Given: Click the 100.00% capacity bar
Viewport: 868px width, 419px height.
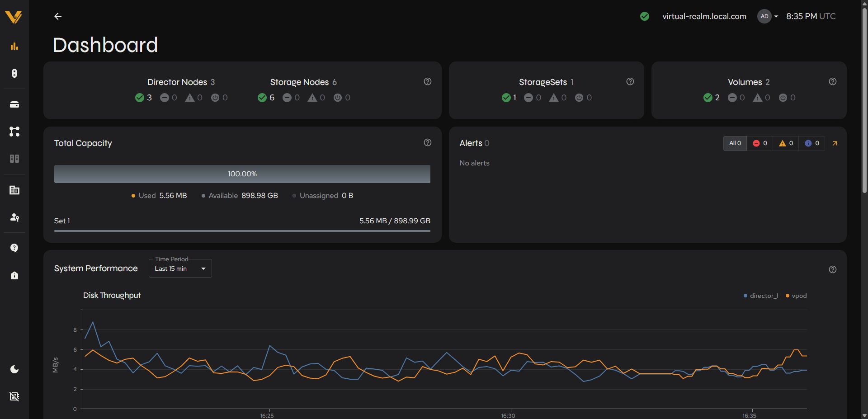Looking at the screenshot, I should coord(242,174).
